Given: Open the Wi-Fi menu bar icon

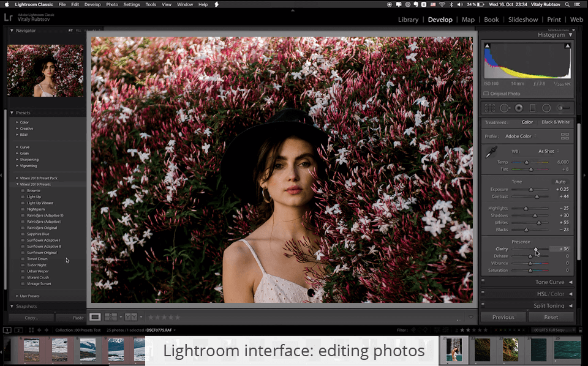Looking at the screenshot, I should click(x=442, y=4).
